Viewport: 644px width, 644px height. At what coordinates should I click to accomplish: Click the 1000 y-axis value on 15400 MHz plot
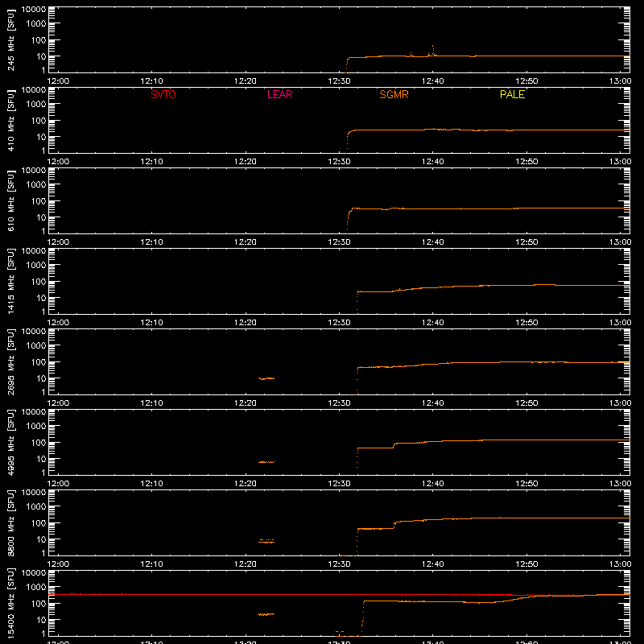tap(36, 588)
